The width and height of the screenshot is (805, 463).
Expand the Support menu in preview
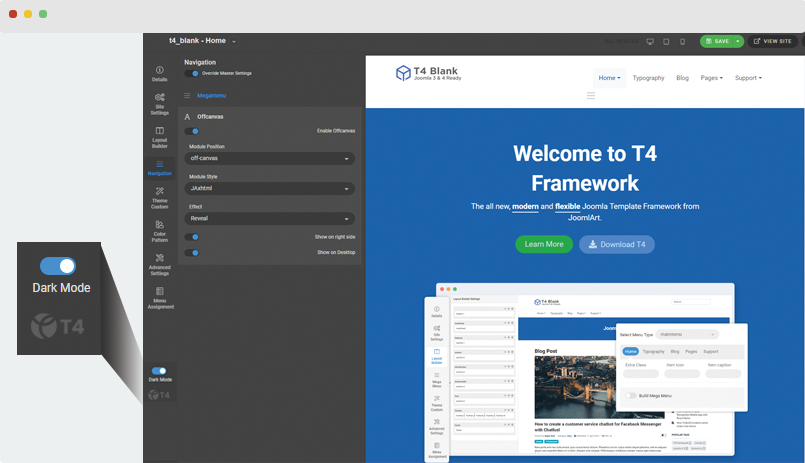748,78
